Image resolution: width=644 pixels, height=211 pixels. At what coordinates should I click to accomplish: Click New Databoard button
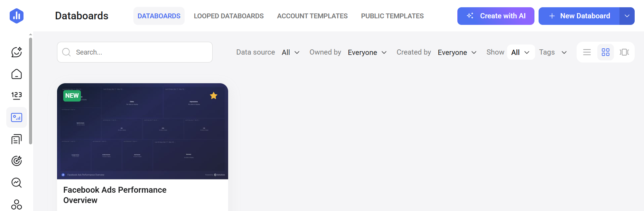579,16
